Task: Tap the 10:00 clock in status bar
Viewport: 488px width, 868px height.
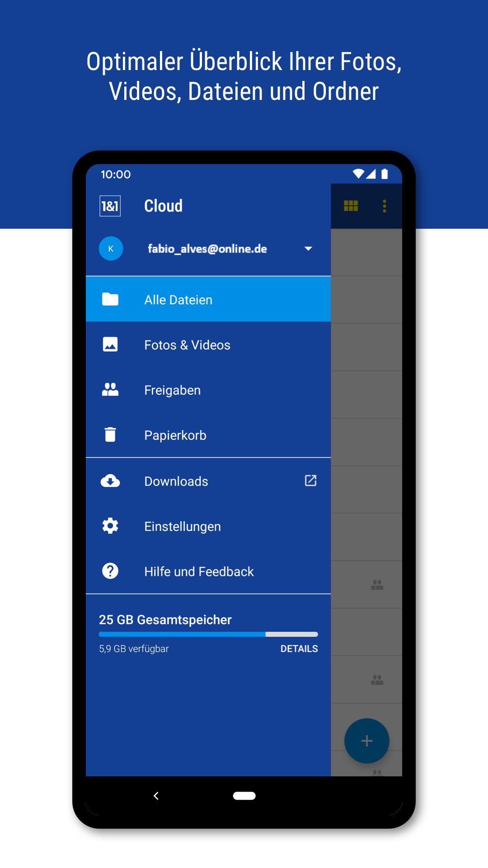Action: pos(116,175)
